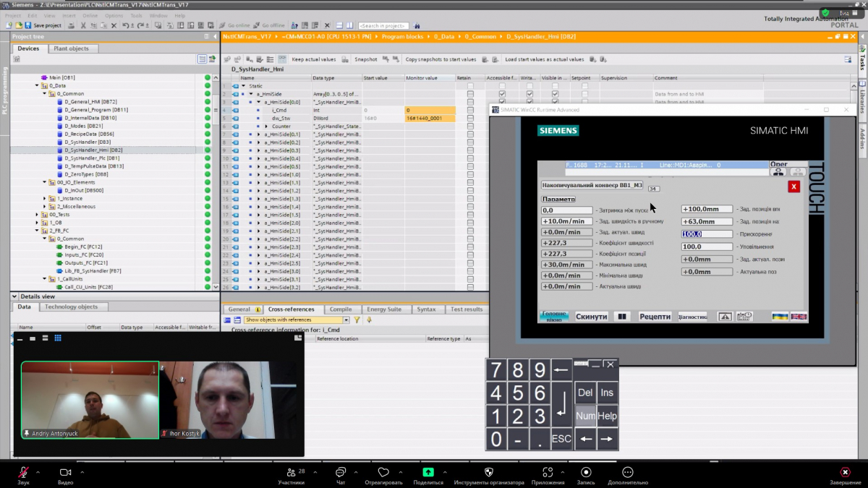This screenshot has height=488, width=868.
Task: Toggle Retain checkbox for Static row
Action: [x=470, y=86]
